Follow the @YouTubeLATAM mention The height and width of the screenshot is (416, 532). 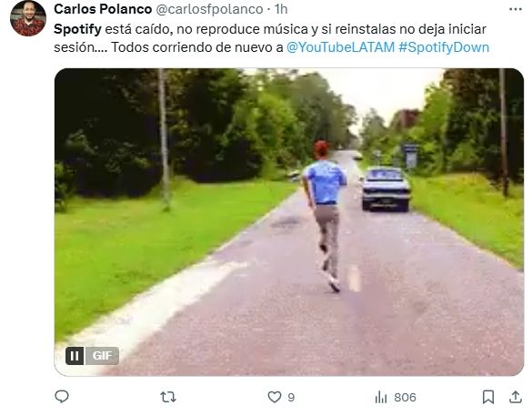[x=340, y=47]
